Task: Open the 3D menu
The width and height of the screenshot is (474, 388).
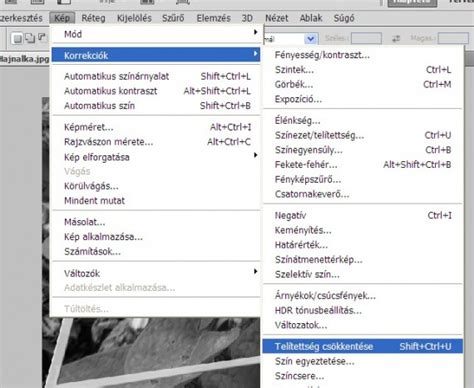Action: (247, 18)
